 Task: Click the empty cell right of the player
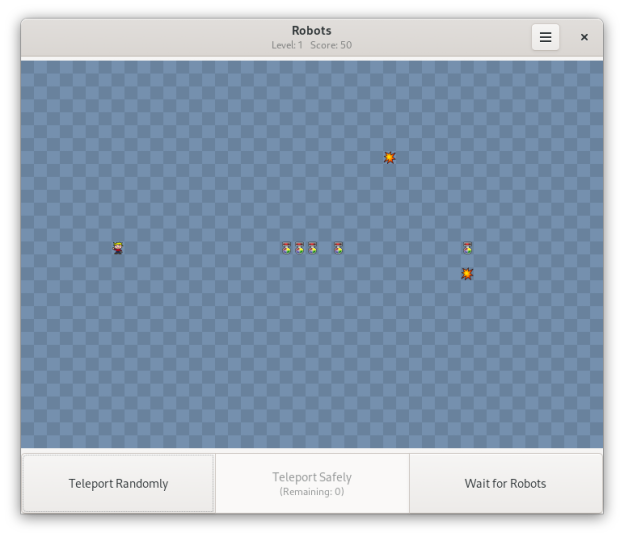(x=131, y=248)
